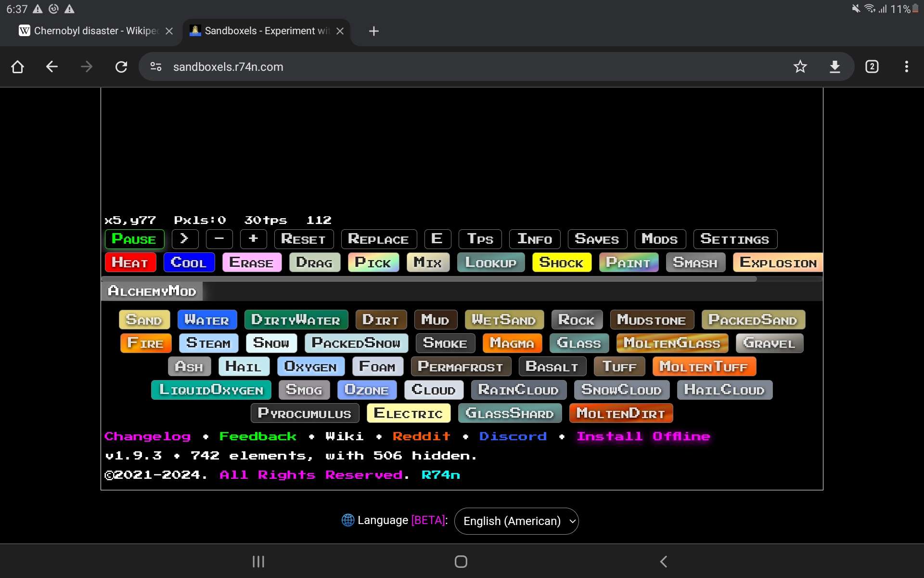Open the browser three-dot menu
The image size is (924, 578).
click(x=906, y=66)
